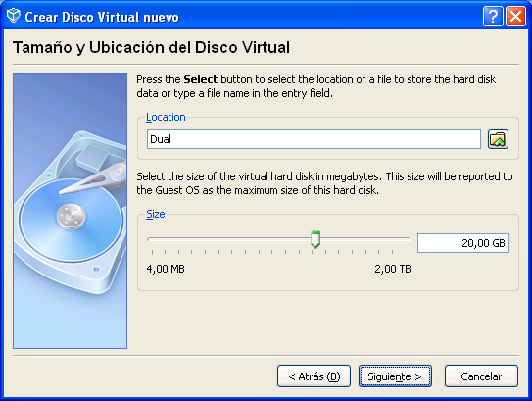Screen dimensions: 532x401
Task: Click the Tamaño y Ubicación del Disco Virtual heading
Action: (151, 47)
